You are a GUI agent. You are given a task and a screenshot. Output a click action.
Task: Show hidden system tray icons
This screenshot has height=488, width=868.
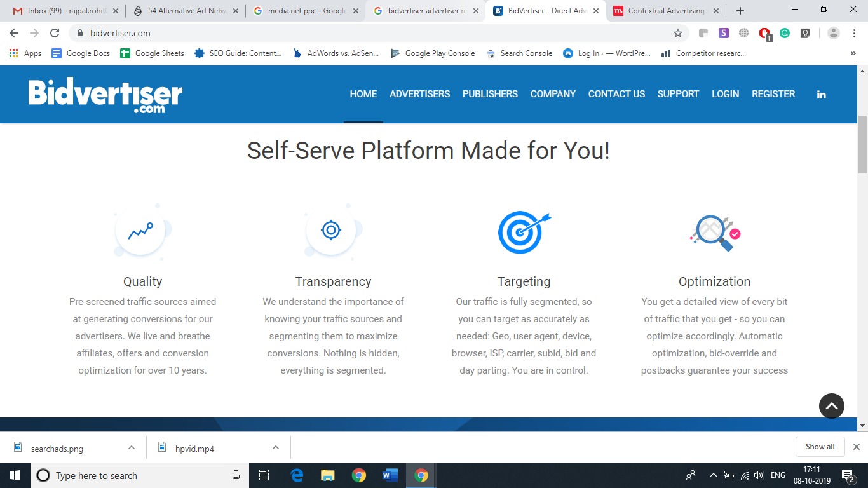pos(713,475)
